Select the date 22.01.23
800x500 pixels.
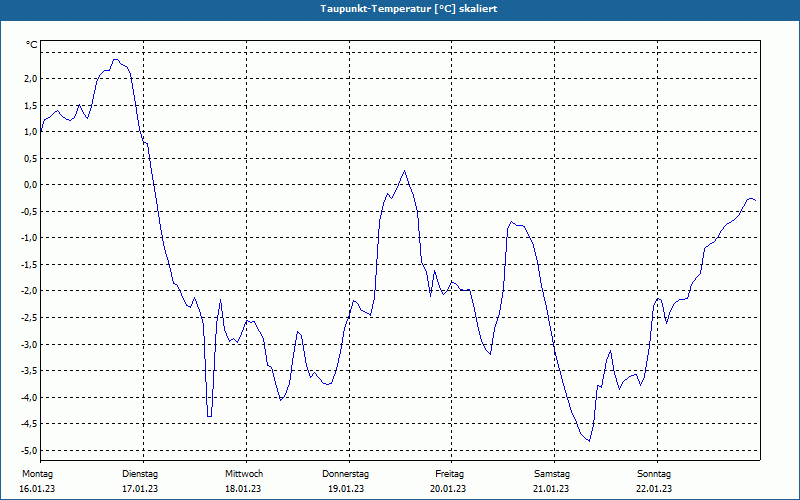(654, 489)
